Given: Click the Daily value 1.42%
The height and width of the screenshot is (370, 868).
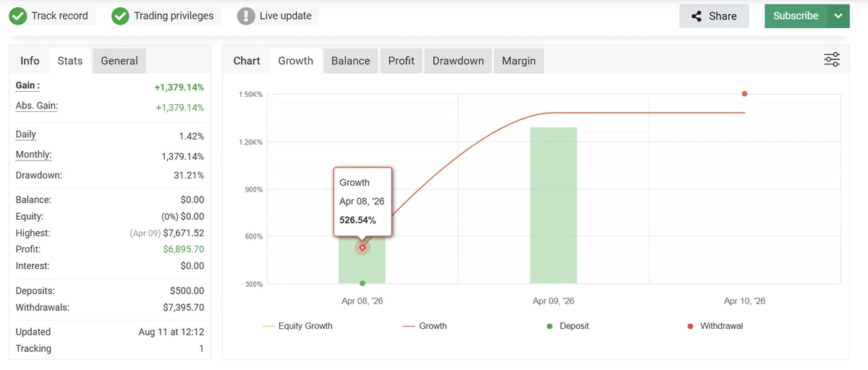Looking at the screenshot, I should [x=192, y=137].
